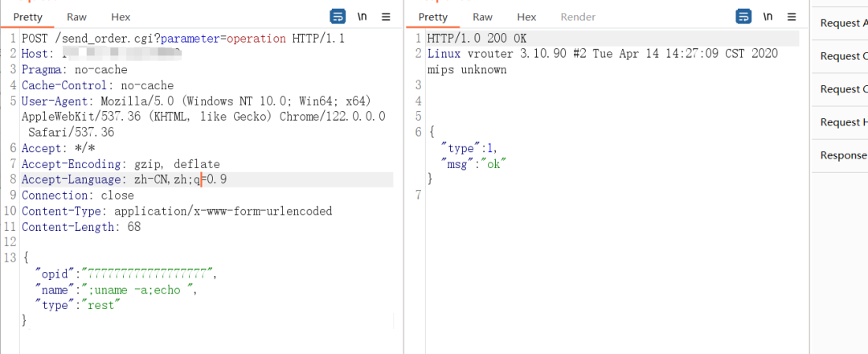Click the "name" uname -a payload line

(117, 290)
